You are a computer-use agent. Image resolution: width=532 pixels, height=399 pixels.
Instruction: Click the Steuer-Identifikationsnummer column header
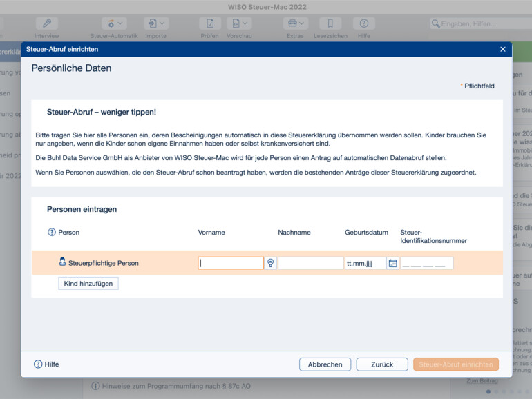[433, 236]
